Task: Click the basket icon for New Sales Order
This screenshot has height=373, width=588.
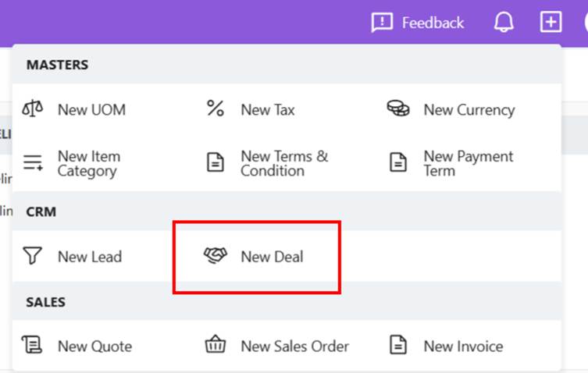Action: 216,346
